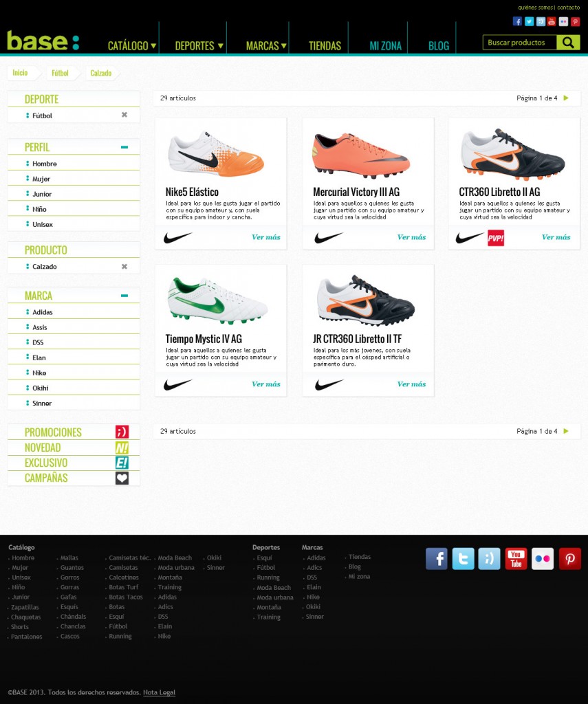The height and width of the screenshot is (704, 588).
Task: Click Ver más on JR CTR360 Libretto II TF
Action: (411, 384)
